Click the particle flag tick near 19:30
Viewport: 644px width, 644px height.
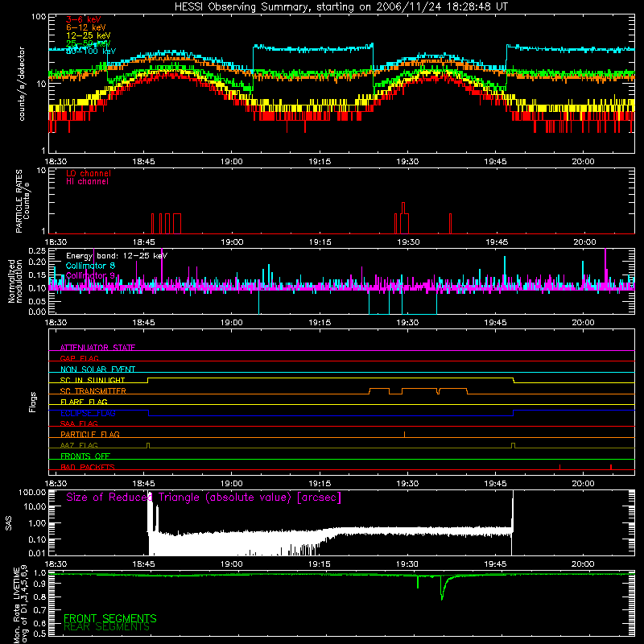405,434
